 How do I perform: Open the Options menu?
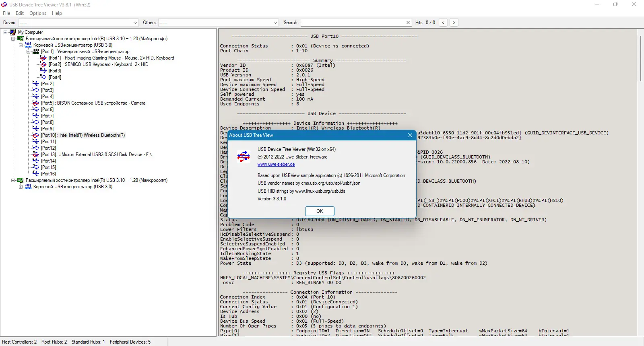(x=38, y=13)
